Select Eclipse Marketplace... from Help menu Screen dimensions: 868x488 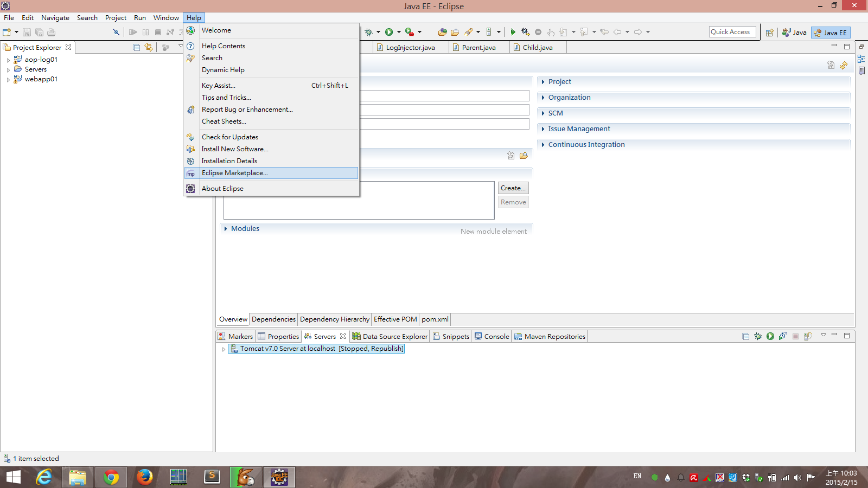(271, 173)
